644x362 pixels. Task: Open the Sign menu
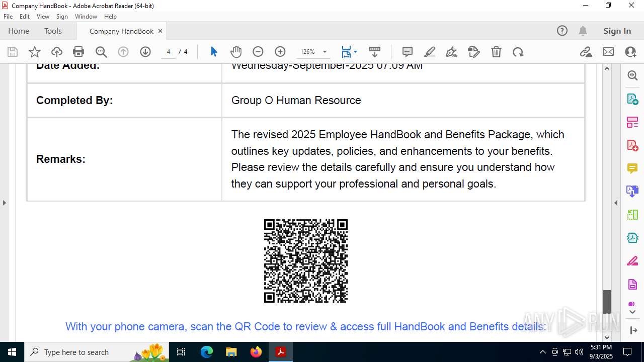(x=62, y=17)
